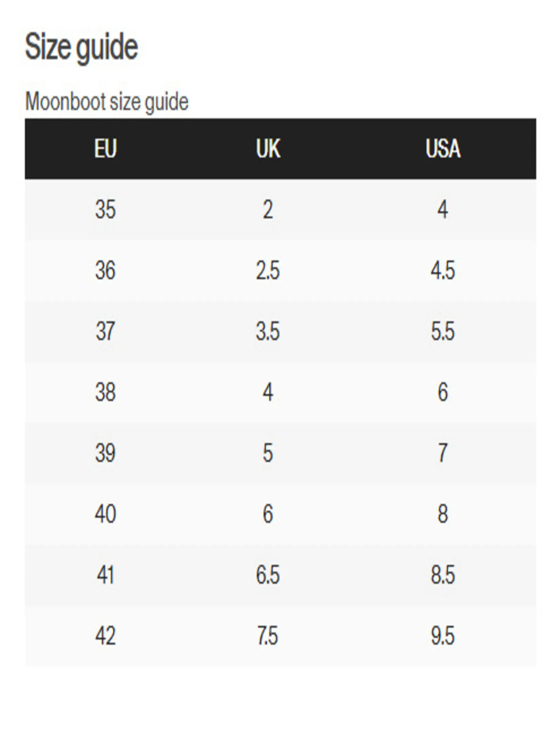This screenshot has width=560, height=746.
Task: Select EU size 39 cell
Action: pyautogui.click(x=106, y=453)
